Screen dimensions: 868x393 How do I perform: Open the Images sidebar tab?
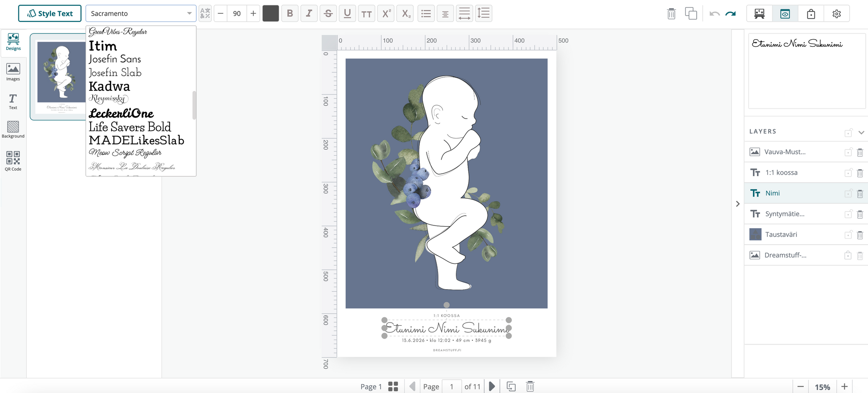[x=13, y=72]
